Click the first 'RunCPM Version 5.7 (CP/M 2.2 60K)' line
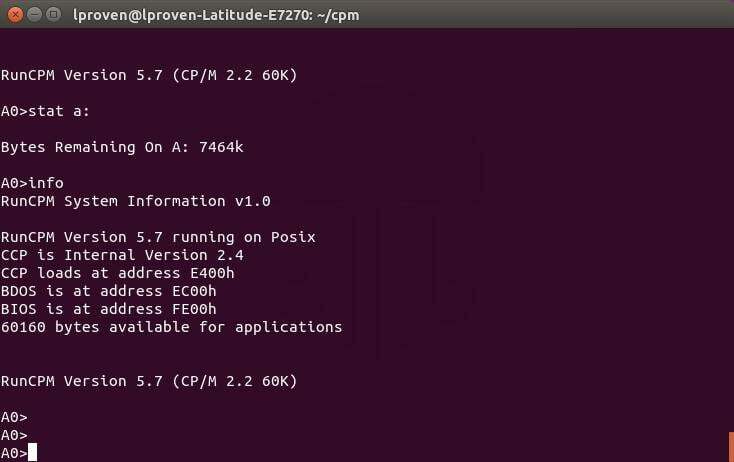Viewport: 734px width, 462px height. 149,75
